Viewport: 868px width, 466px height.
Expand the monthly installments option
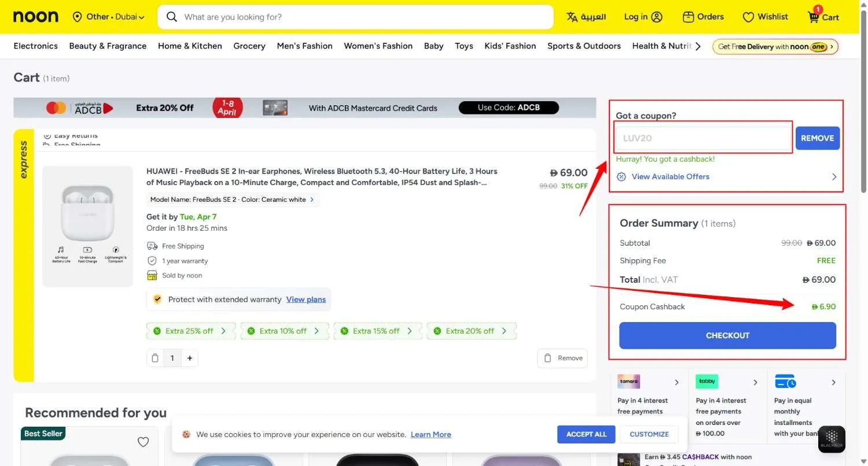[x=833, y=382]
